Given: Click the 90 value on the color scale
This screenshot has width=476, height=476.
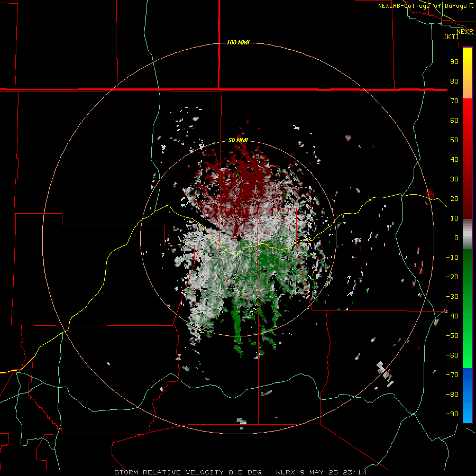Looking at the screenshot, I should coord(454,62).
